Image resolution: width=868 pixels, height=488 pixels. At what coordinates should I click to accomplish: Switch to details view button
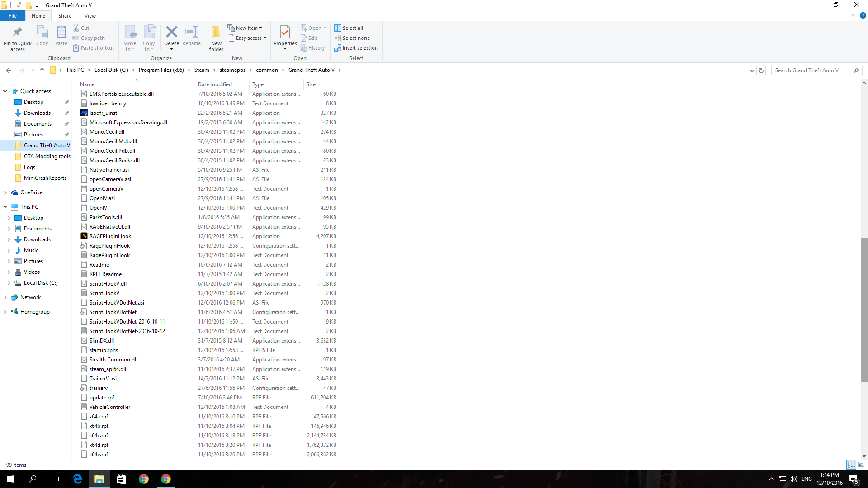click(x=851, y=465)
